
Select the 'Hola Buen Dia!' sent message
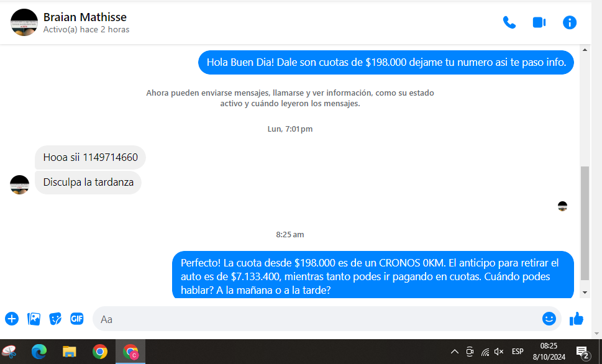coord(386,62)
